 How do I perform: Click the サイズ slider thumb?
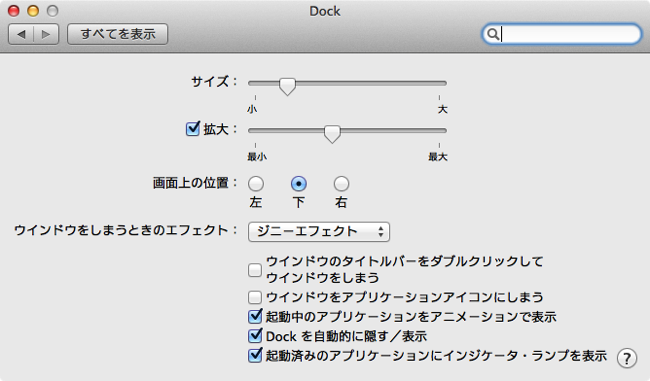pos(287,86)
